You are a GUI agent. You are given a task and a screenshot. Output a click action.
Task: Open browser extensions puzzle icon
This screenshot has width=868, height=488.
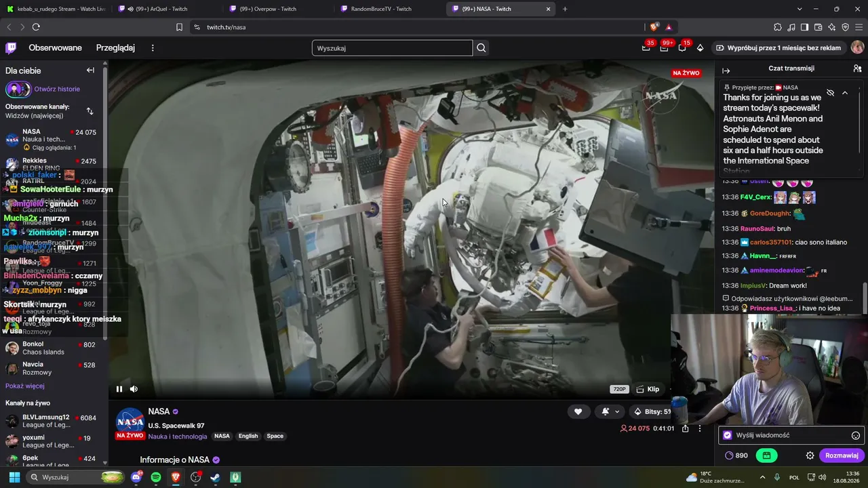777,27
